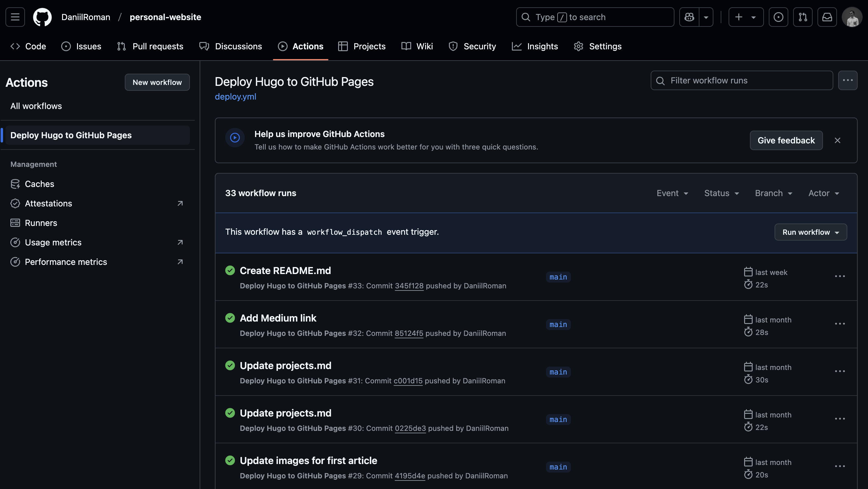The image size is (868, 489).
Task: Expand the Branch filter dropdown
Action: (774, 193)
